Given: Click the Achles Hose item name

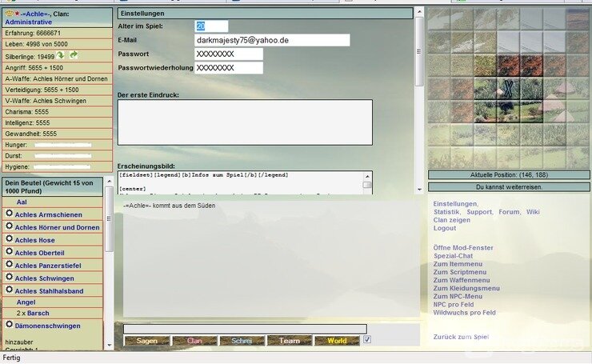Looking at the screenshot, I should [34, 240].
